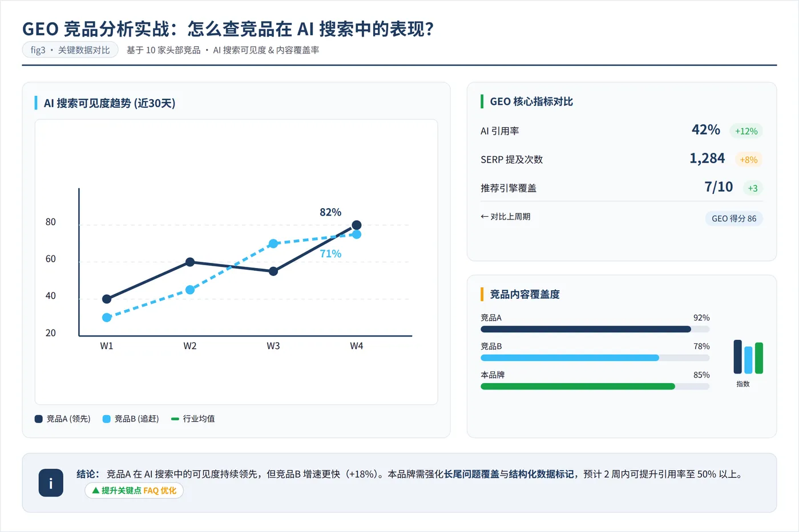Click the 80 y-axis label
799x532 pixels.
(x=51, y=222)
